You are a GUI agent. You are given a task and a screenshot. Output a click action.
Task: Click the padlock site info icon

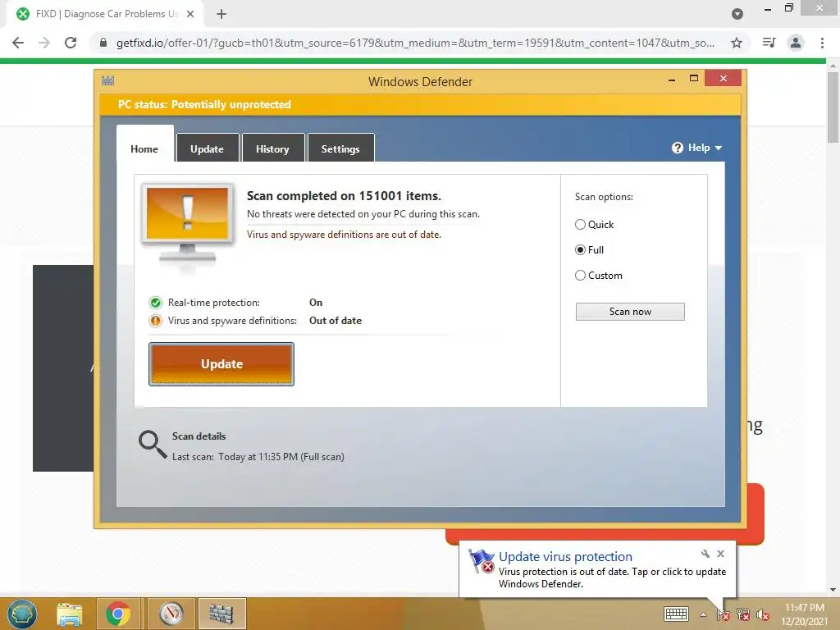coord(103,43)
